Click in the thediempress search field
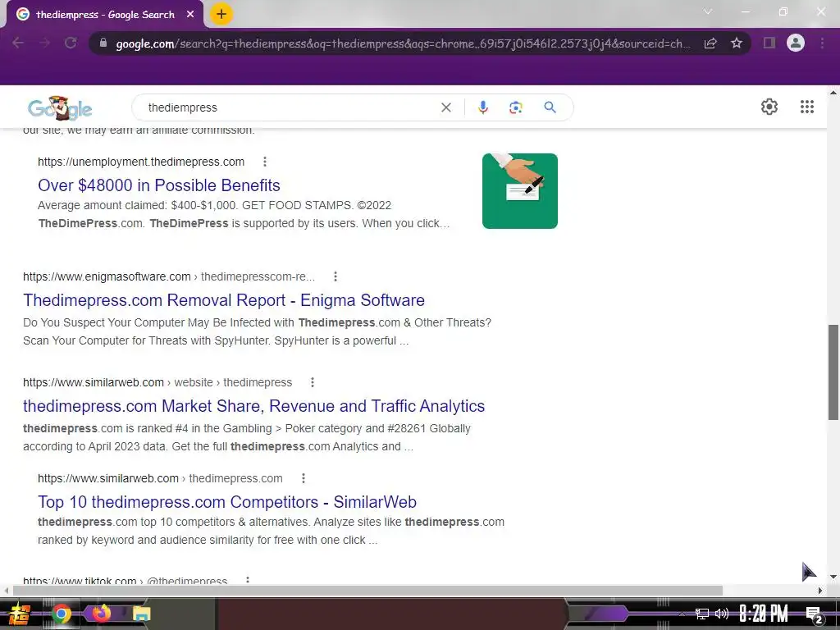The width and height of the screenshot is (840, 630). pyautogui.click(x=290, y=107)
